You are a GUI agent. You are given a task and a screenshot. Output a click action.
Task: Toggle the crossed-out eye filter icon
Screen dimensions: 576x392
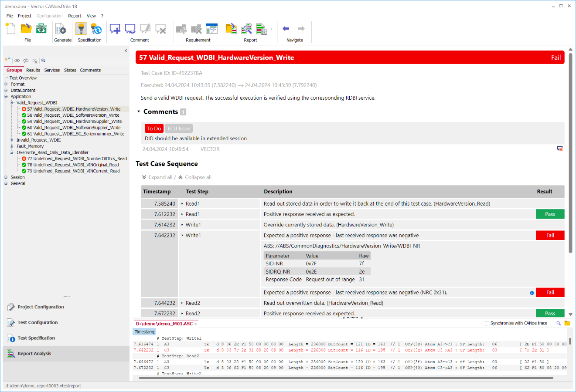point(26,61)
